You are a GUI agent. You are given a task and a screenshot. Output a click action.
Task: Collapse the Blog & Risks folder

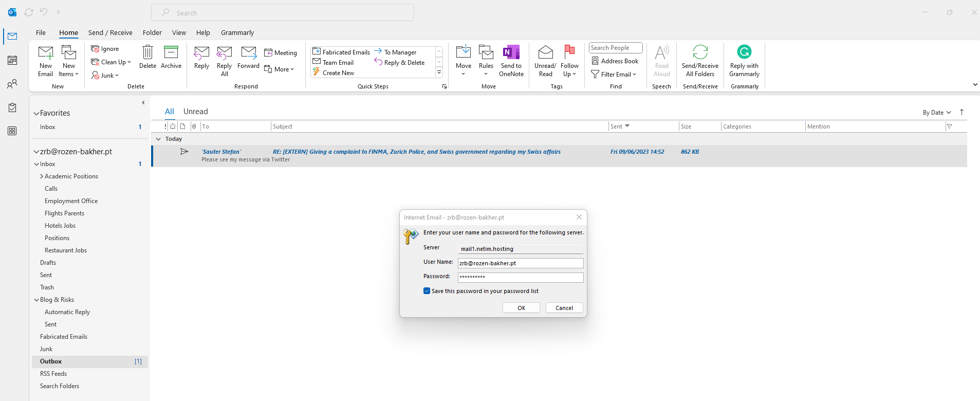click(x=36, y=300)
